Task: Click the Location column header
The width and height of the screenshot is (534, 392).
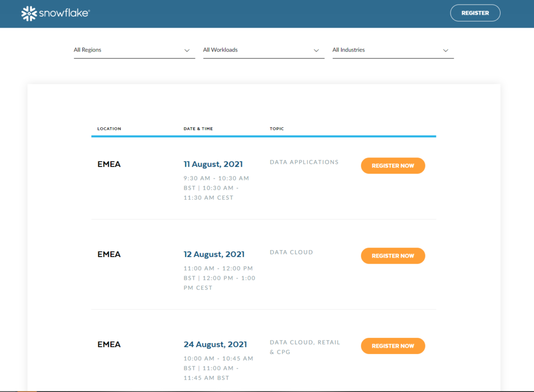Action: pos(109,129)
